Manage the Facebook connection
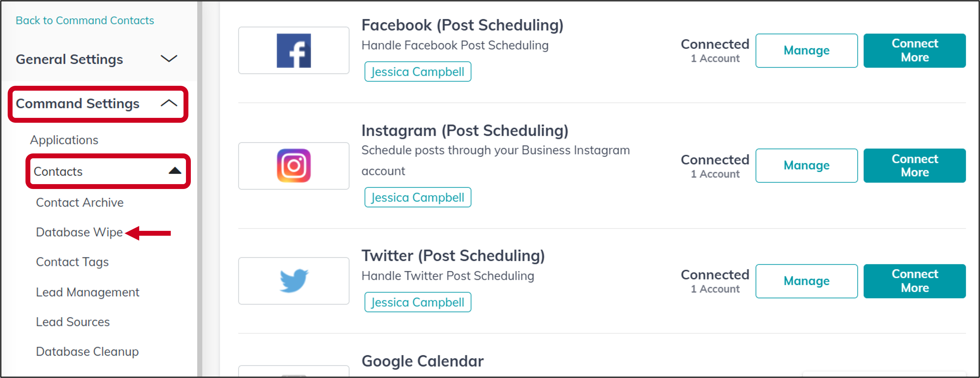The height and width of the screenshot is (378, 980). coord(806,50)
